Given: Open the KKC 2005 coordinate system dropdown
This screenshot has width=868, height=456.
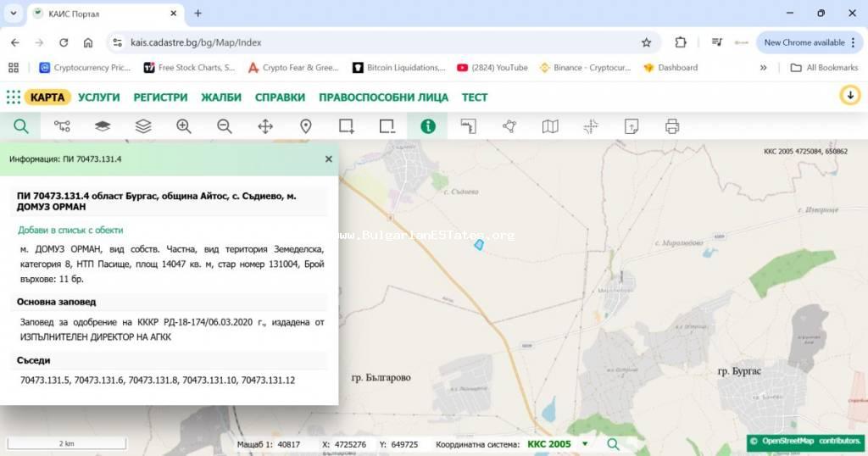Looking at the screenshot, I should tap(584, 444).
